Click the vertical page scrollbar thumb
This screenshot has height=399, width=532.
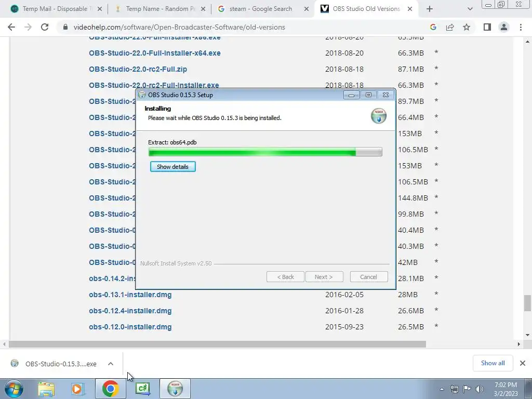pyautogui.click(x=527, y=303)
